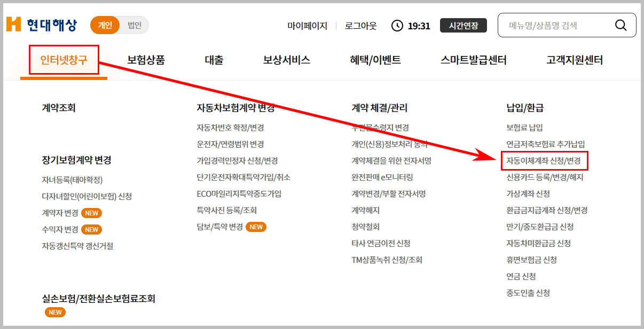Image resolution: width=644 pixels, height=329 pixels.
Task: Open 계약변경/부활 전자서명
Action: [388, 194]
